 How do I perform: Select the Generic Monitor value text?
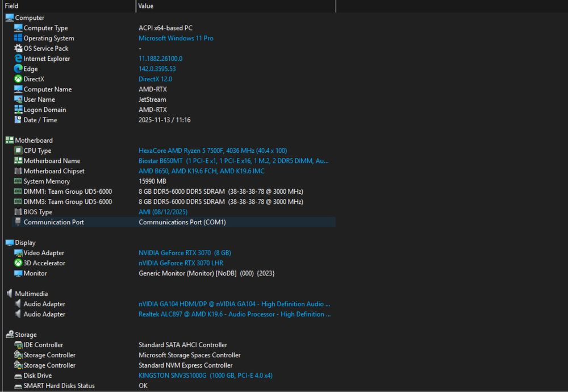pos(207,273)
